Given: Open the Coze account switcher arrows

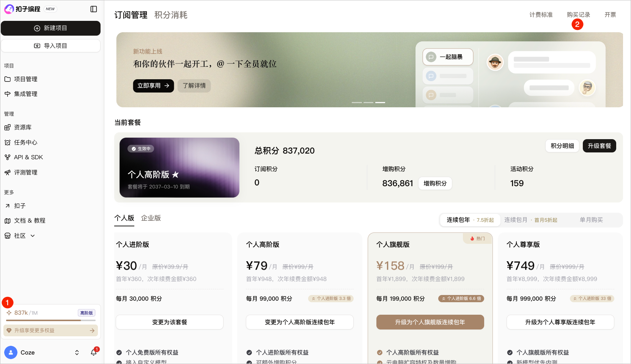Looking at the screenshot, I should pyautogui.click(x=77, y=353).
